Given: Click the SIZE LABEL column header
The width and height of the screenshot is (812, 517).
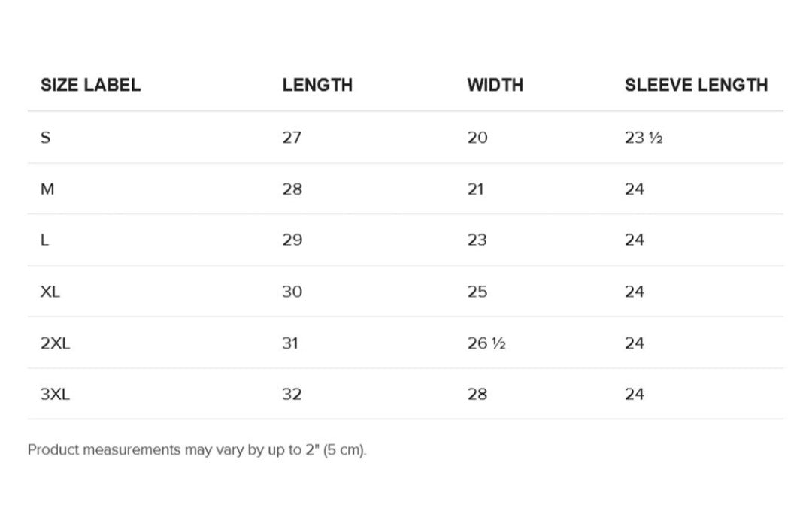Looking at the screenshot, I should pos(90,85).
